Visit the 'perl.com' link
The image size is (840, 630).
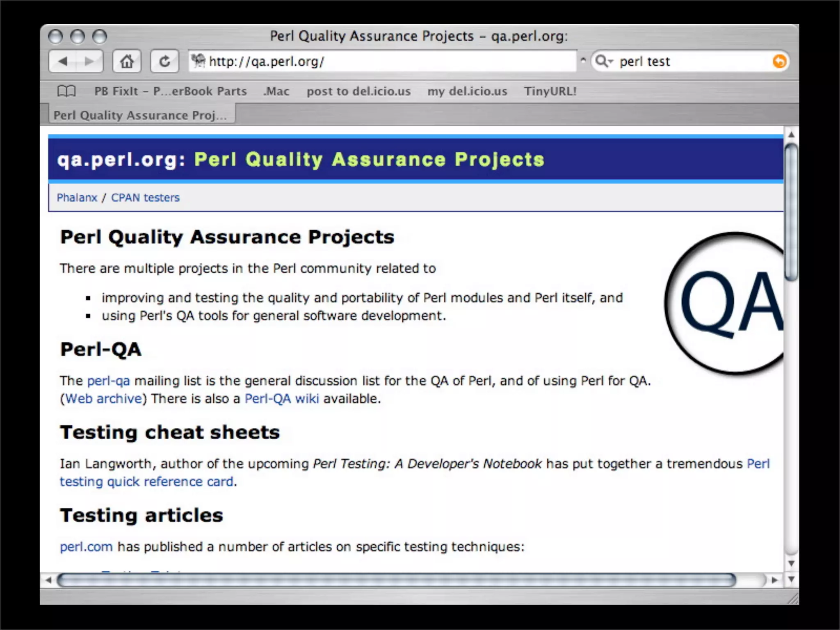click(86, 547)
